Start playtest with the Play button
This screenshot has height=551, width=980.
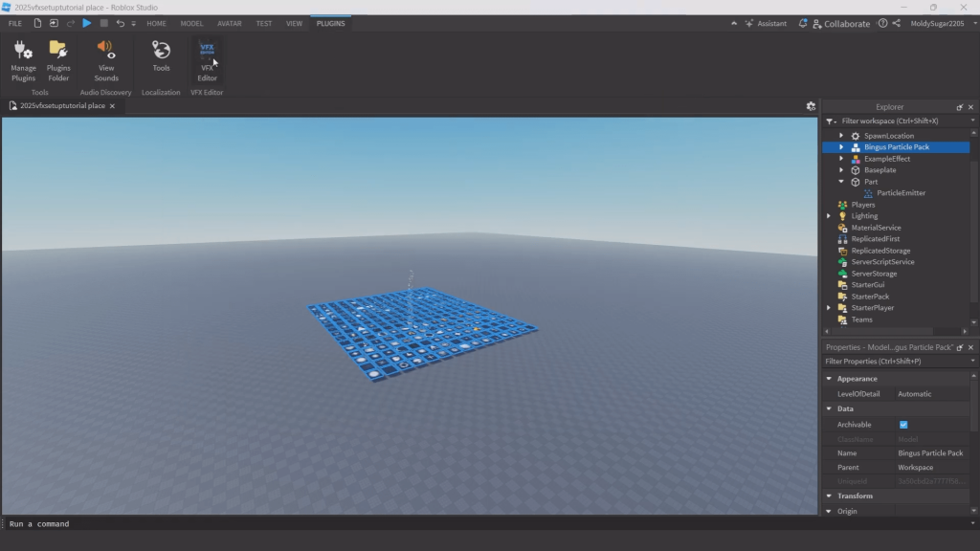tap(87, 23)
